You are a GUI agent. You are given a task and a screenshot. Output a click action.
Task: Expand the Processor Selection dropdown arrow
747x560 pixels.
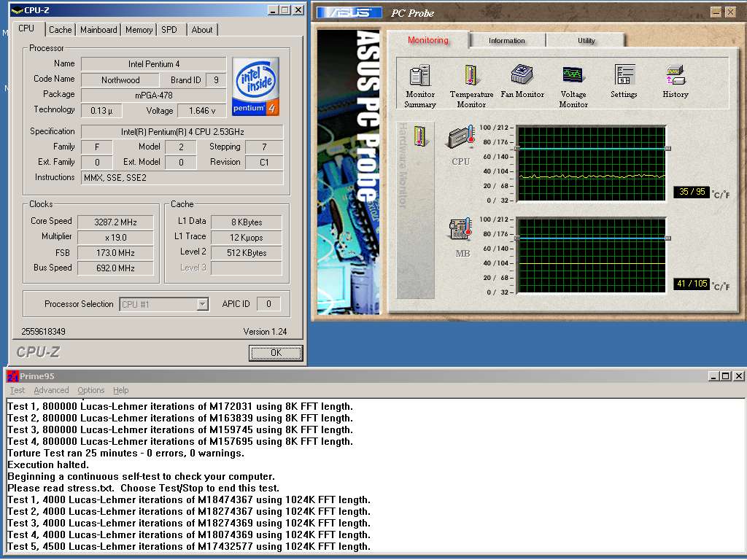click(x=203, y=304)
